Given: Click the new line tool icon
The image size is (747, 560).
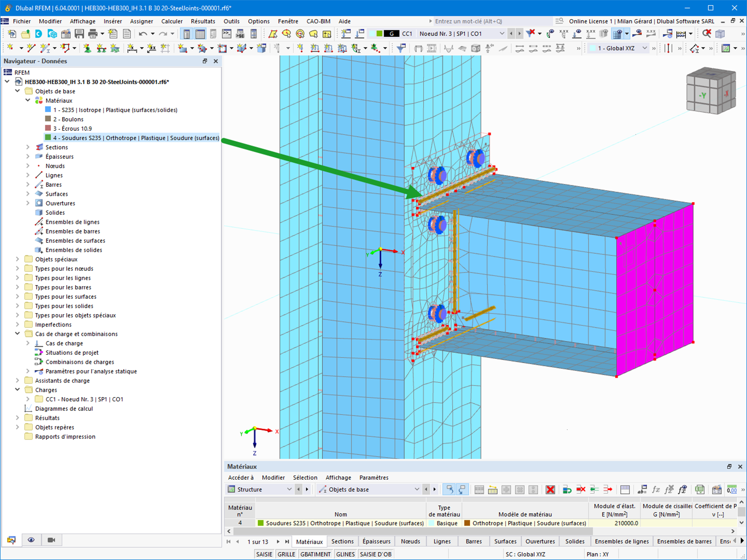Looking at the screenshot, I should click(x=31, y=48).
